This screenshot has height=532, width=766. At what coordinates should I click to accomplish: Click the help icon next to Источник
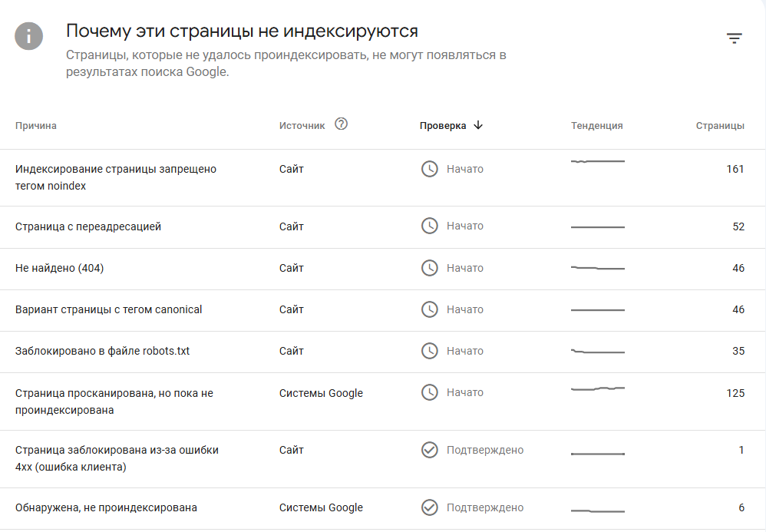(x=342, y=124)
